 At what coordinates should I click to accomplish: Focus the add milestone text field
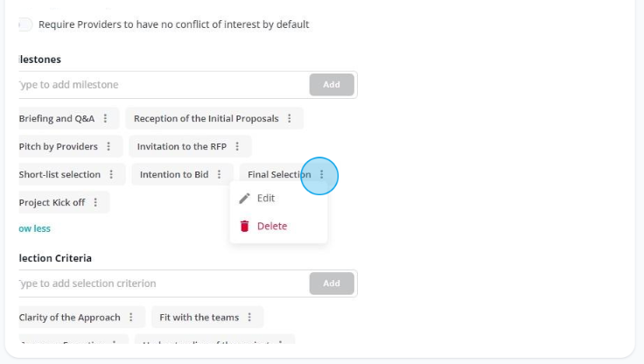(x=164, y=85)
